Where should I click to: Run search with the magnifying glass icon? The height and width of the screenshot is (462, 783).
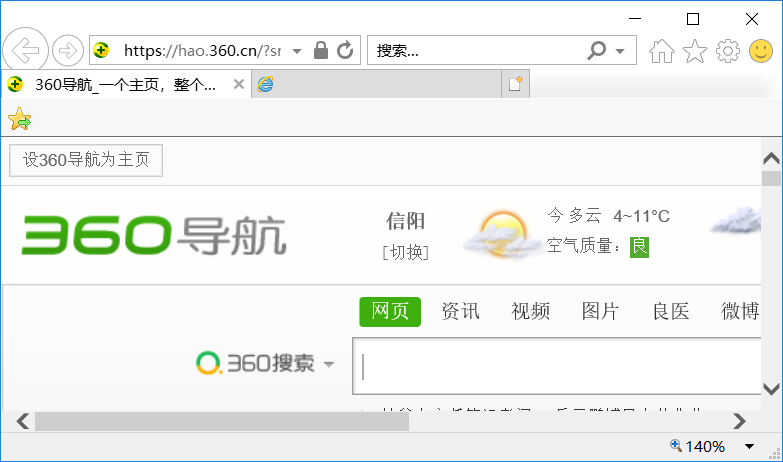[x=597, y=50]
